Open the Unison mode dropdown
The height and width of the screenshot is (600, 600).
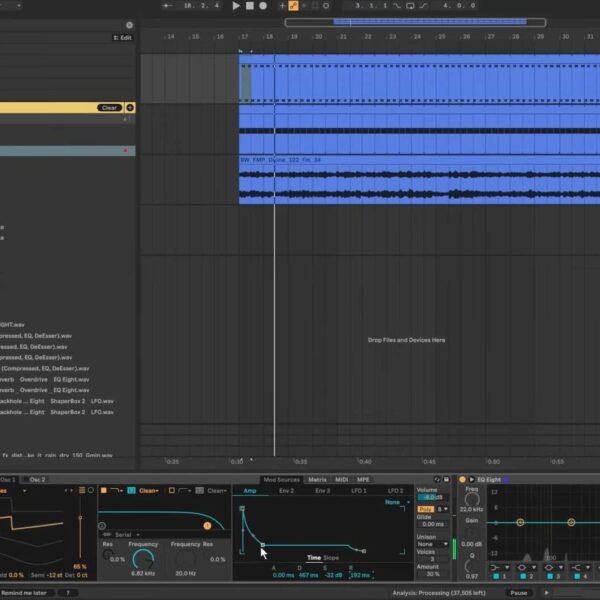(x=432, y=543)
